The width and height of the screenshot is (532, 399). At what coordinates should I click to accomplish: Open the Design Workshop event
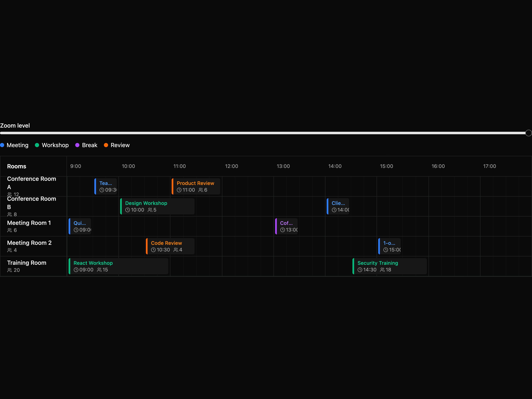click(x=157, y=206)
